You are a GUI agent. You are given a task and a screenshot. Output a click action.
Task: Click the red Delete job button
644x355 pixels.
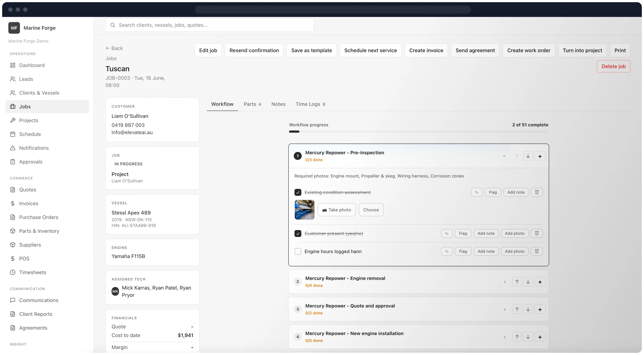click(614, 66)
